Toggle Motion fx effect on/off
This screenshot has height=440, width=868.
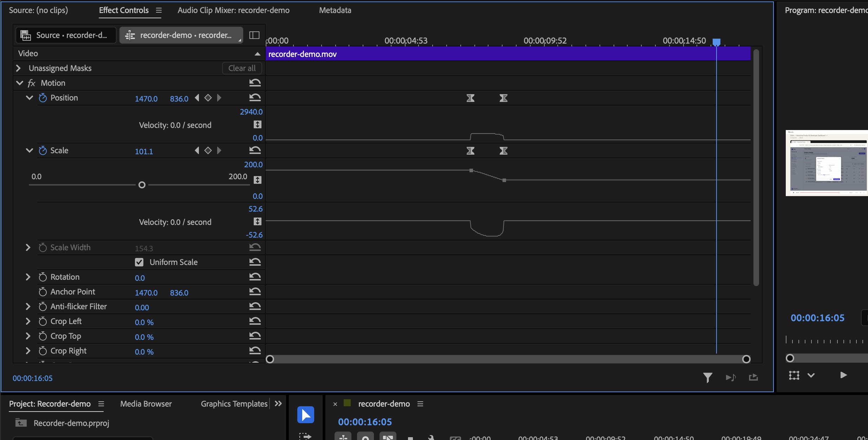click(x=32, y=83)
